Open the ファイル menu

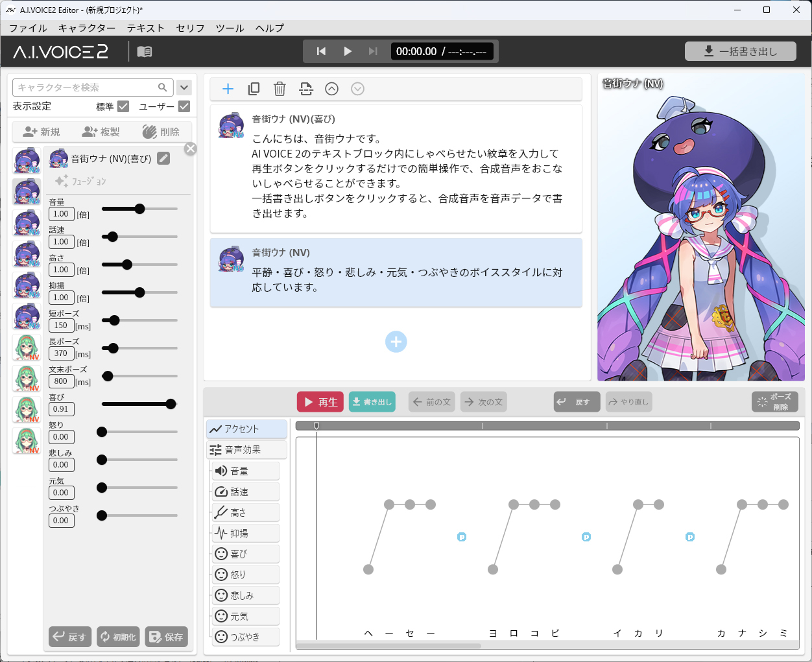[x=28, y=28]
